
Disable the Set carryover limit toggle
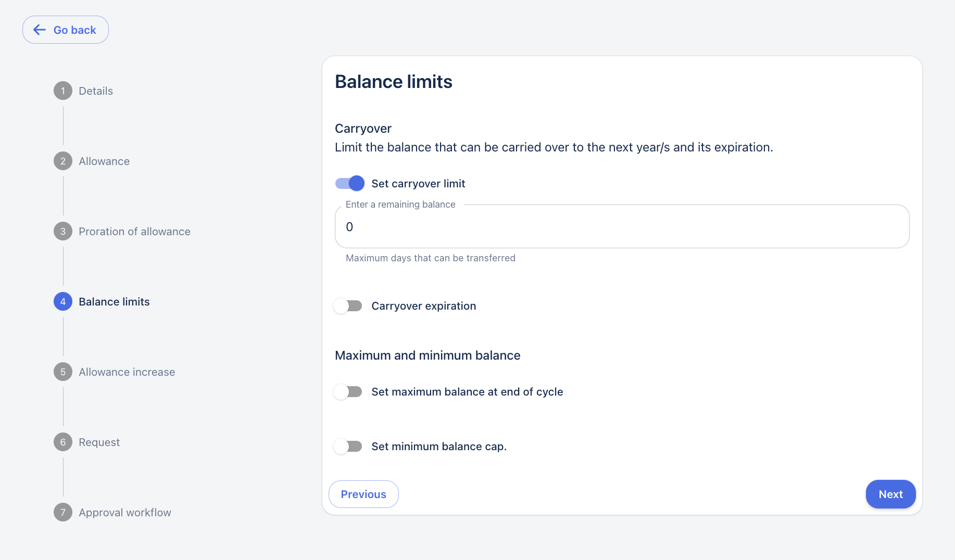[x=349, y=184]
